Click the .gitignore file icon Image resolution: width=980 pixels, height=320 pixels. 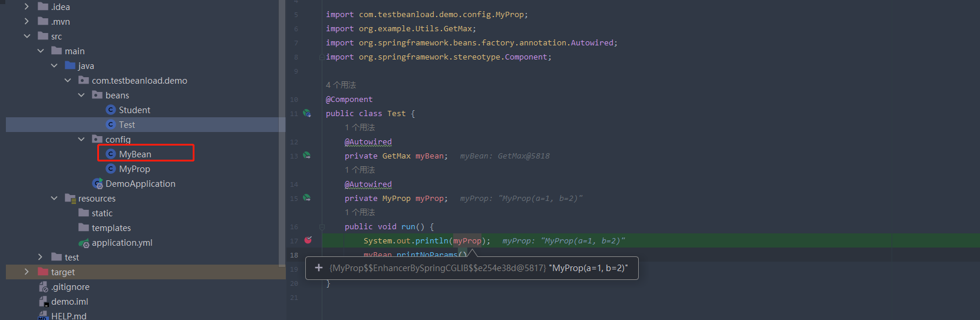43,287
